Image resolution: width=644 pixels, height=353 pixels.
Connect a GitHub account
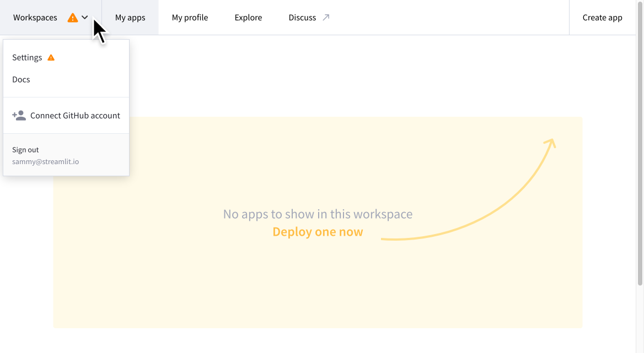click(x=74, y=115)
